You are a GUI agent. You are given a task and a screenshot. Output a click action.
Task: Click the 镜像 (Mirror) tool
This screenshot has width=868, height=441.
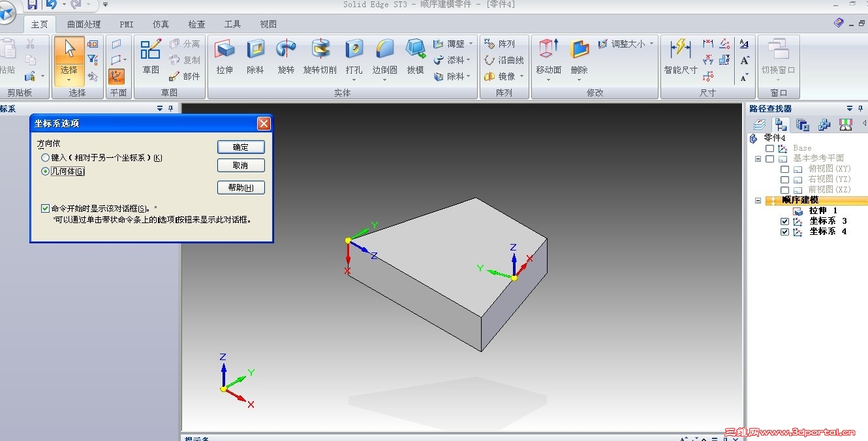point(500,76)
